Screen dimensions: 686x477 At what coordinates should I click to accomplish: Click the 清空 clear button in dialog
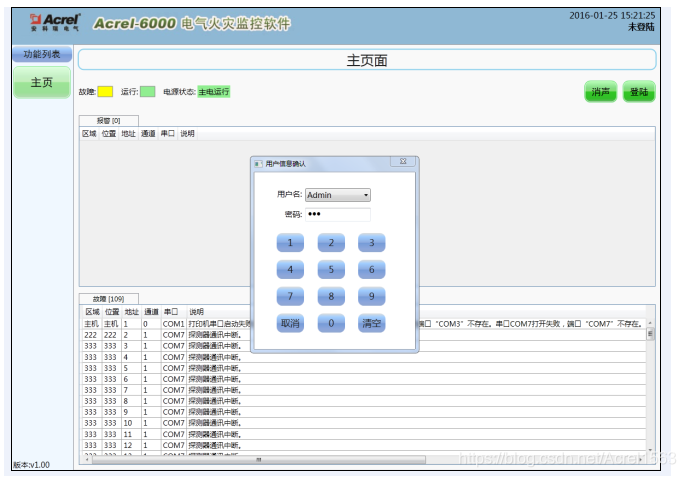coord(371,323)
